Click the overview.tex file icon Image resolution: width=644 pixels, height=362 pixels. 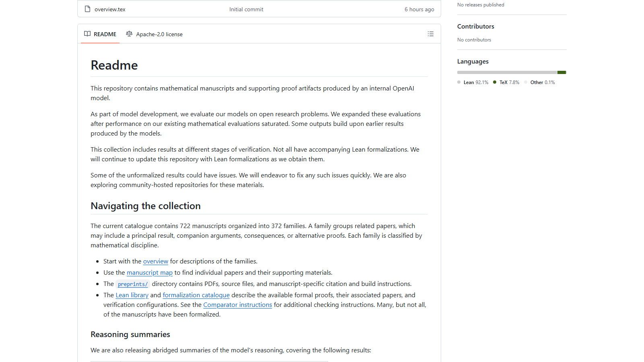[x=87, y=9]
